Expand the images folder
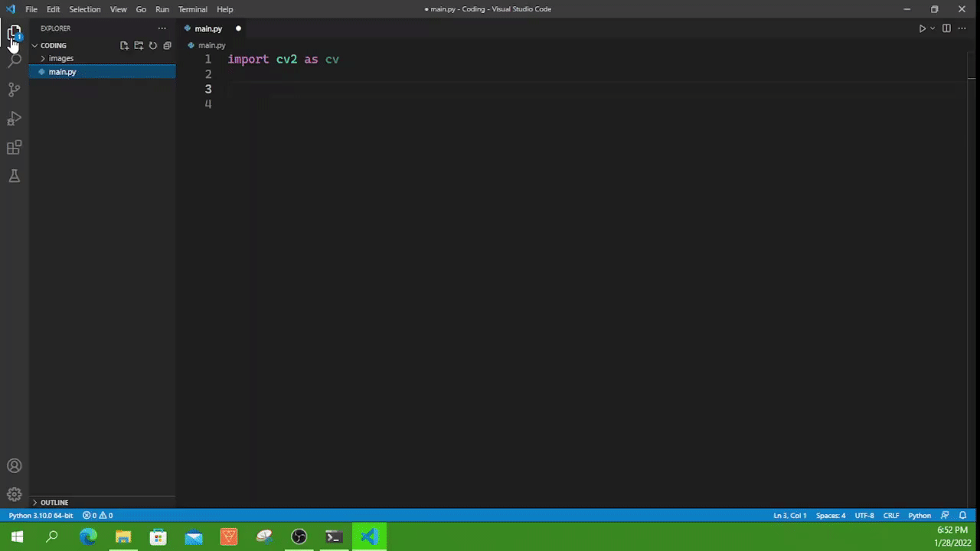The width and height of the screenshot is (980, 551). (60, 58)
